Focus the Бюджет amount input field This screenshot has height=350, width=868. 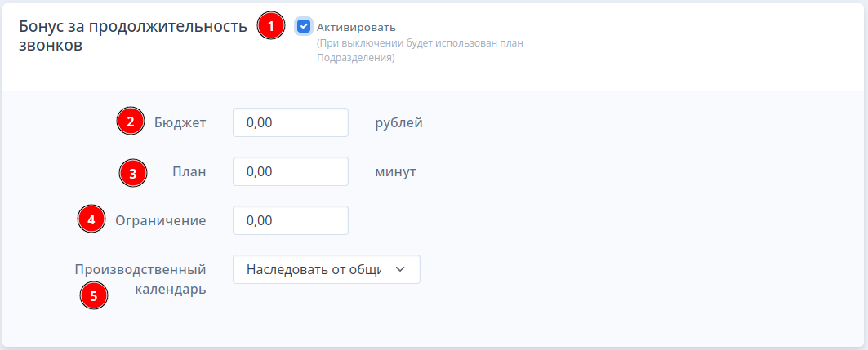[291, 122]
